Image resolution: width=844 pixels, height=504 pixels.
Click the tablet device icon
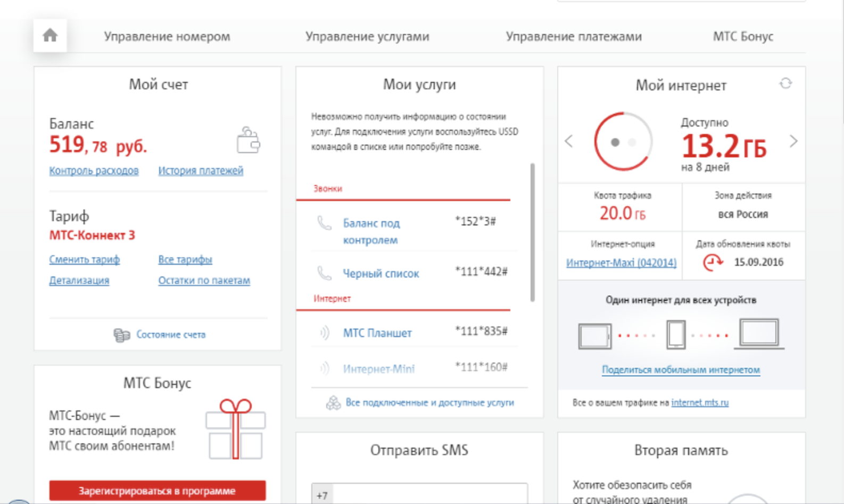coord(595,336)
